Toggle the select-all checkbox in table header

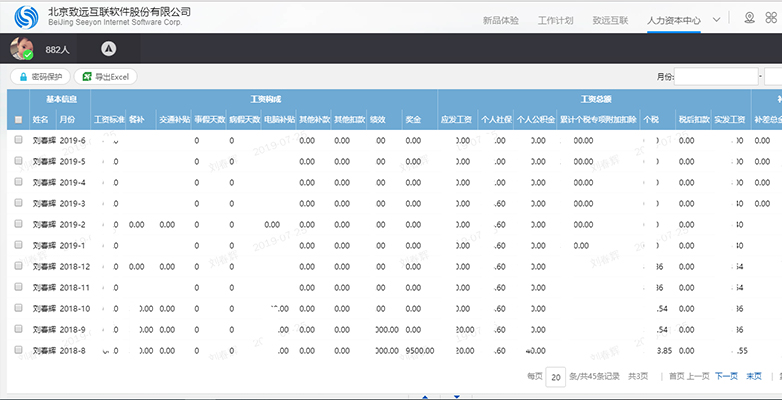[18, 119]
